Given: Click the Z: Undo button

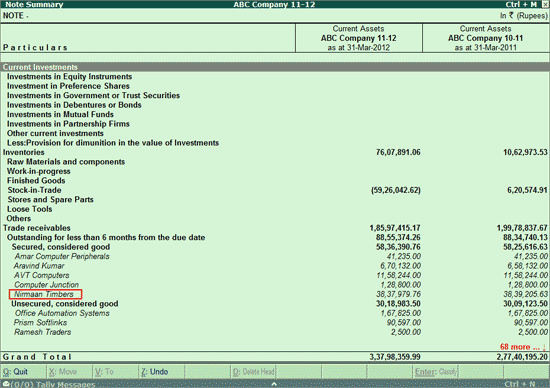Looking at the screenshot, I should coord(161,372).
